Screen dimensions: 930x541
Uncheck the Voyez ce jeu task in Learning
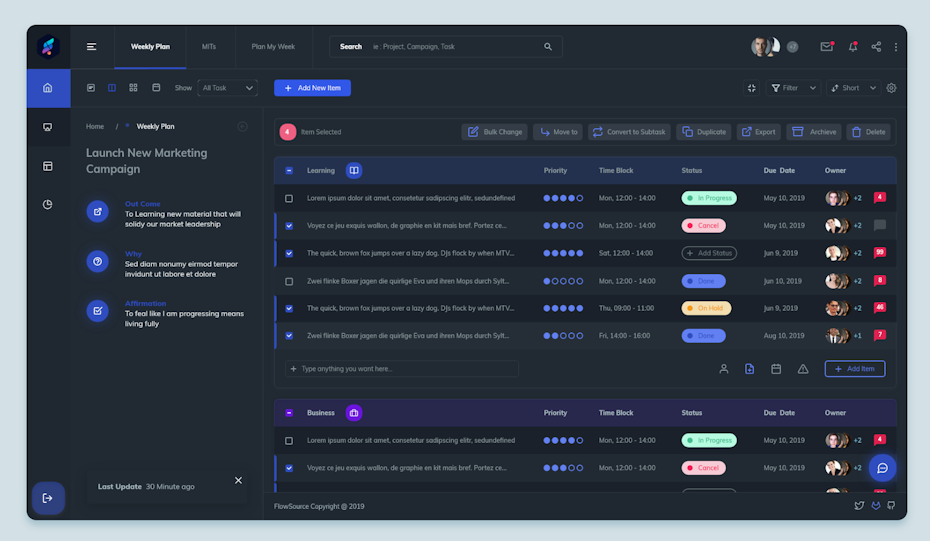[289, 226]
